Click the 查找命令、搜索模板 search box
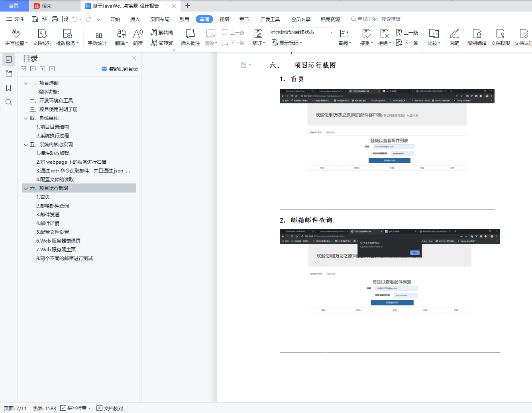The height and width of the screenshot is (413, 532). point(376,19)
